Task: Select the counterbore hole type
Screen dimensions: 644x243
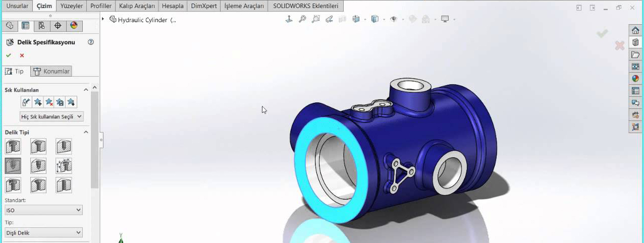Action: pyautogui.click(x=13, y=147)
